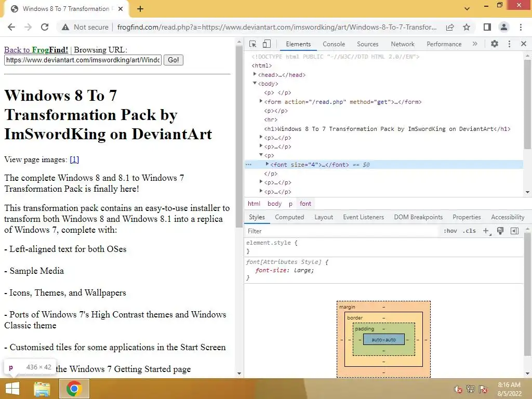Viewport: 532px width, 399px height.
Task: Switch to the Console tab
Action: (334, 44)
